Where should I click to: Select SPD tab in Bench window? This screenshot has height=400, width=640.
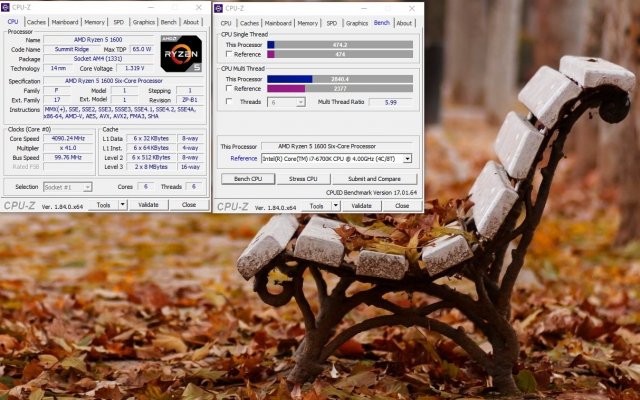tap(332, 23)
